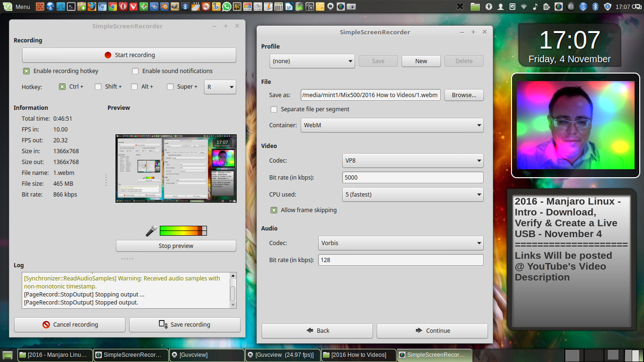Click the microphone icon beside level meter
This screenshot has width=644, height=362.
pyautogui.click(x=151, y=230)
